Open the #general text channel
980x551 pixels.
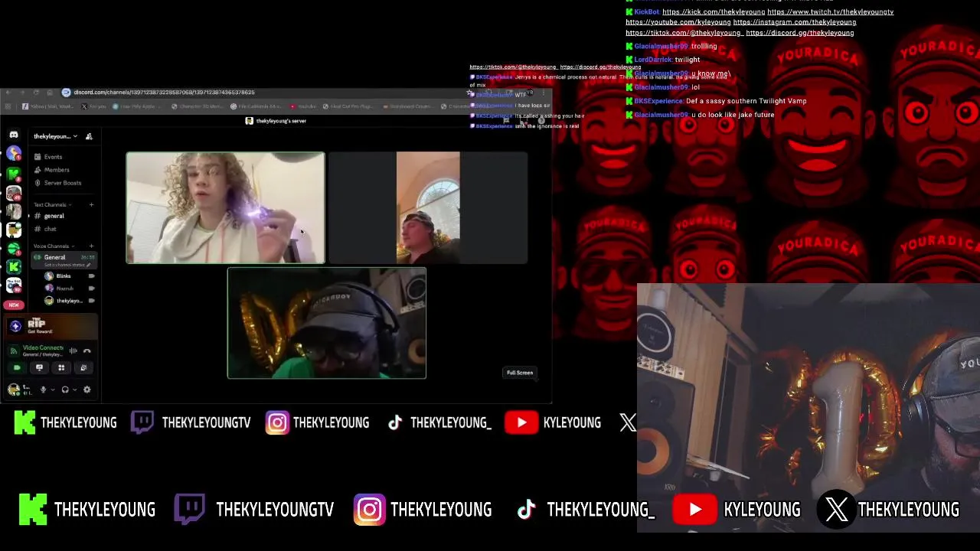coord(54,216)
